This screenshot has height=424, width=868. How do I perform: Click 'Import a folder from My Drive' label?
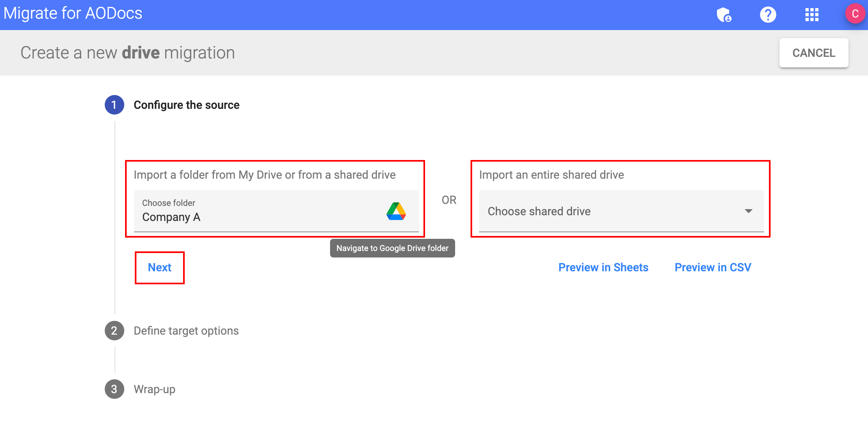tap(265, 175)
